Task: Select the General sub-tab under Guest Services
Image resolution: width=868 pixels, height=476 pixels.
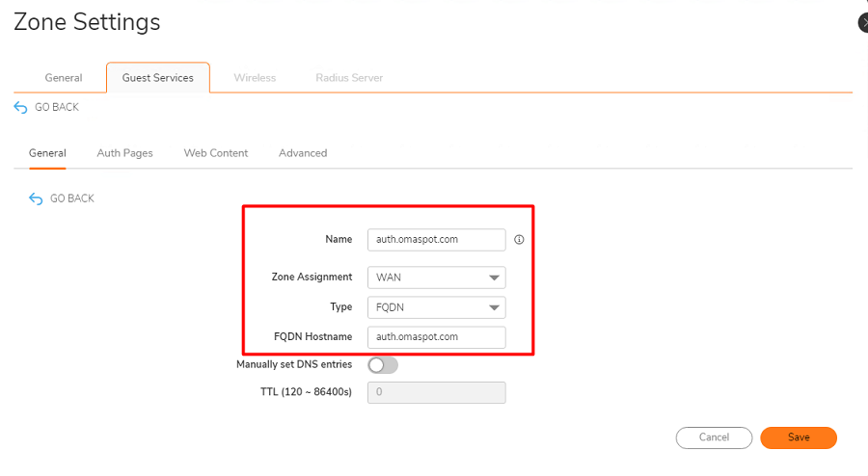Action: point(47,153)
